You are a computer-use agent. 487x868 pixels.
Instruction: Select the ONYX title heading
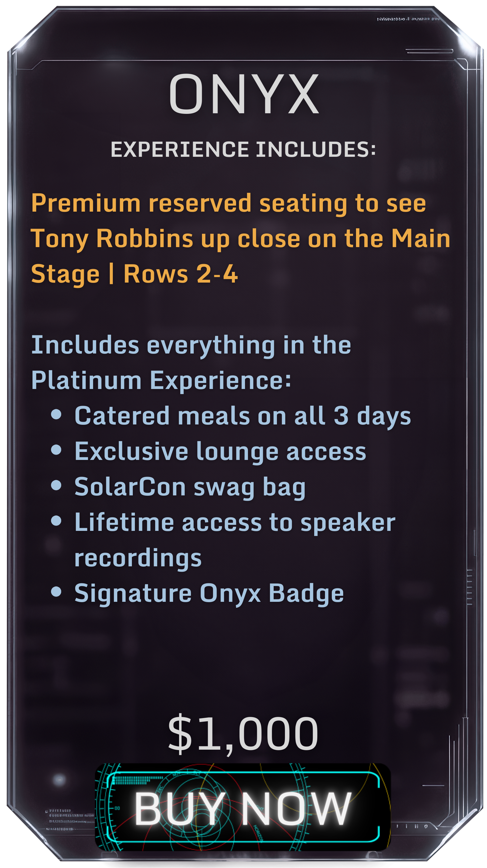(243, 94)
